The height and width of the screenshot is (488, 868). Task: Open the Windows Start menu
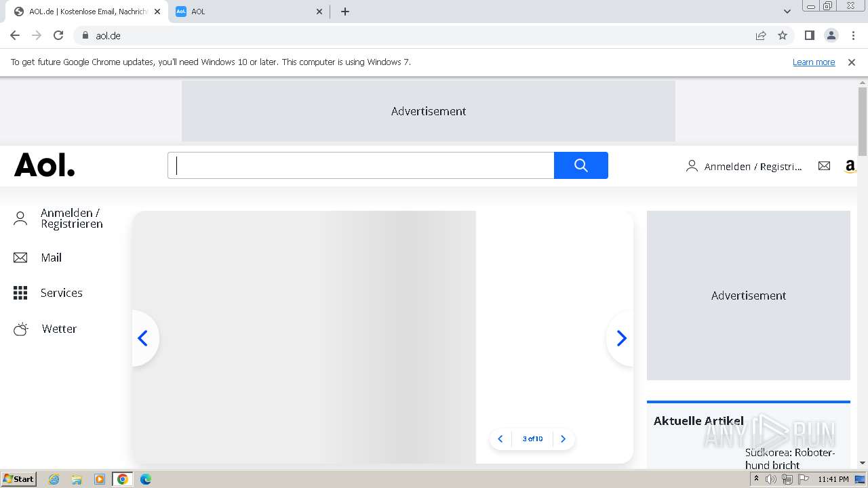tap(19, 479)
